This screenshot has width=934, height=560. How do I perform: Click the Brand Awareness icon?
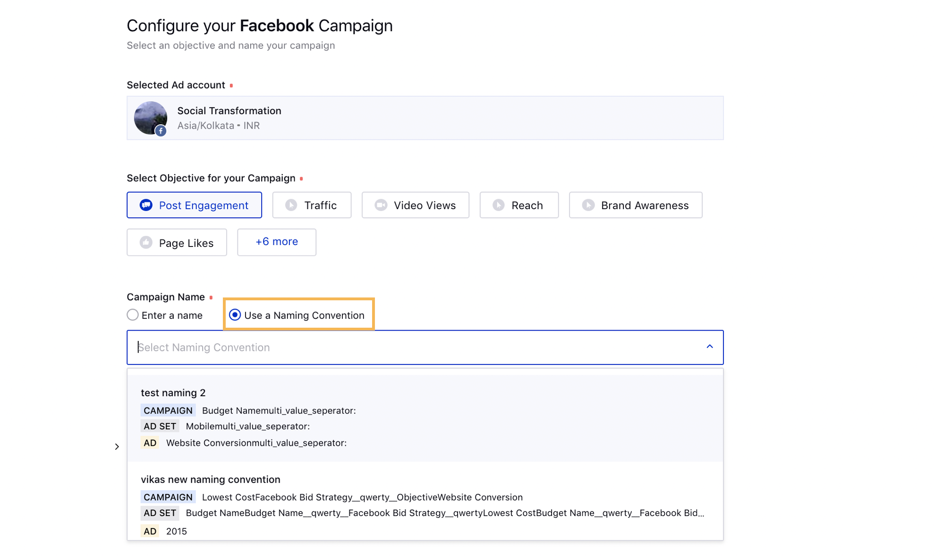pos(588,205)
